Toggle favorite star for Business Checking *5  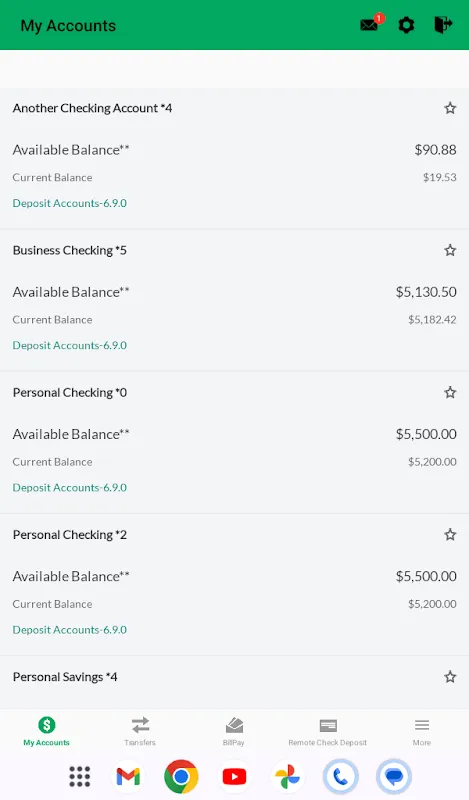coord(450,250)
